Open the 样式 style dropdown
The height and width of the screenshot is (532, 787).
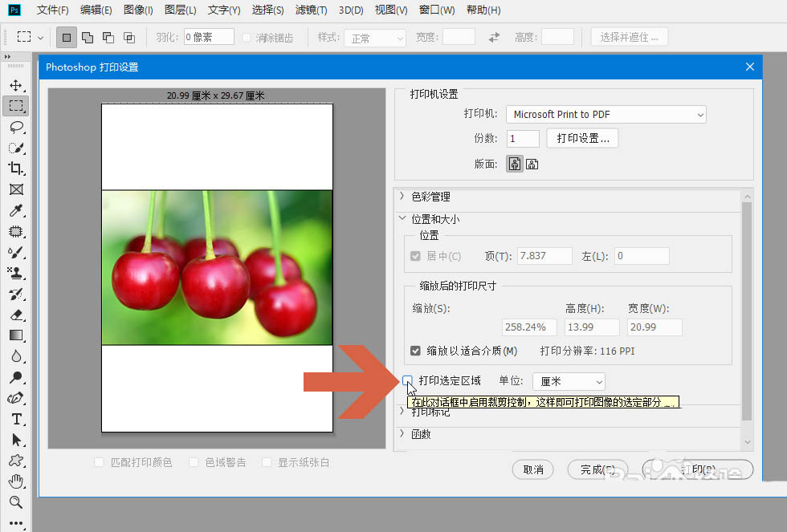pyautogui.click(x=375, y=38)
